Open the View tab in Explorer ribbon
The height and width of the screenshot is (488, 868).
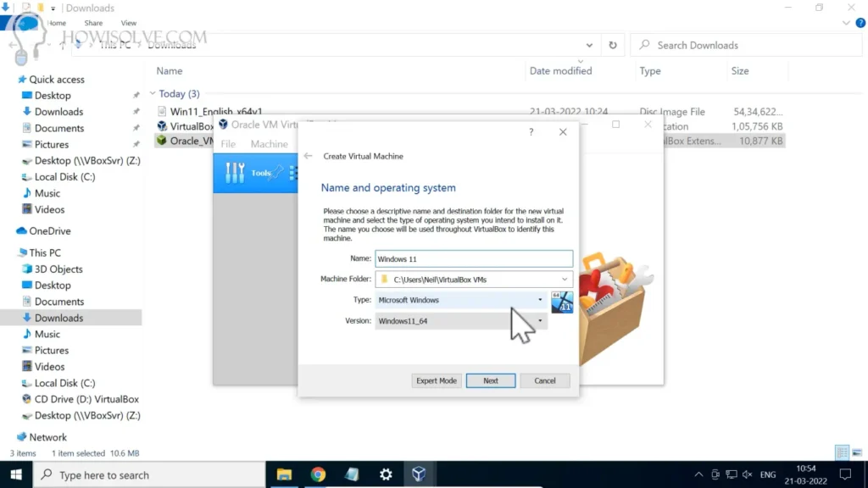[x=129, y=23]
